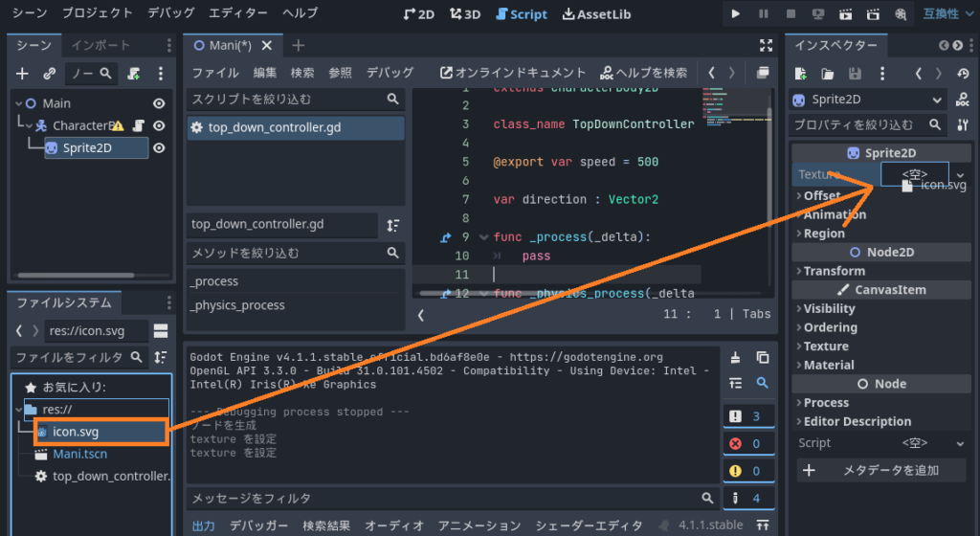Instance a child scene via link icon
This screenshot has height=536, width=980.
point(50,74)
